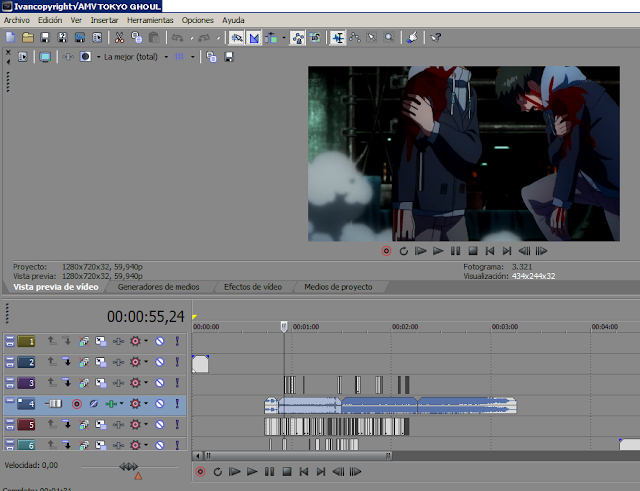Open the overlays grid dropdown arrow
The width and height of the screenshot is (640, 491).
(x=192, y=57)
